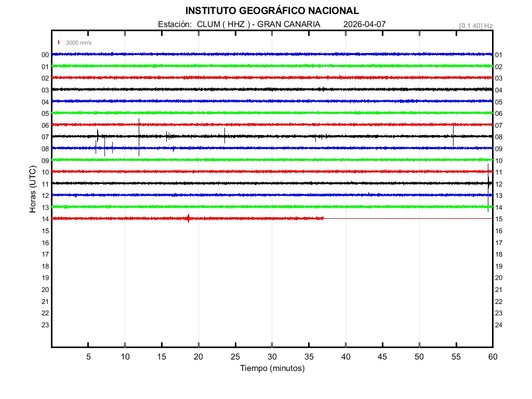Click the [0.1 40] Hz filter label
Image resolution: width=532 pixels, height=399 pixels.
(475, 25)
